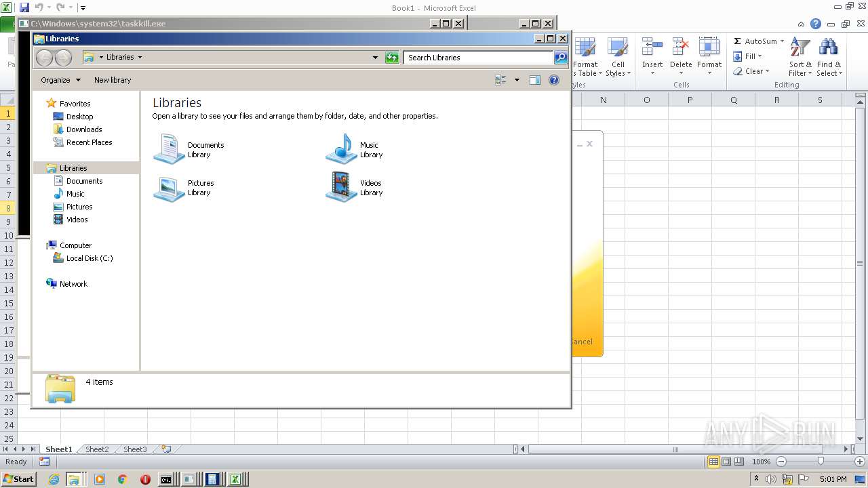Click New library button
This screenshot has width=868, height=488.
coord(113,80)
